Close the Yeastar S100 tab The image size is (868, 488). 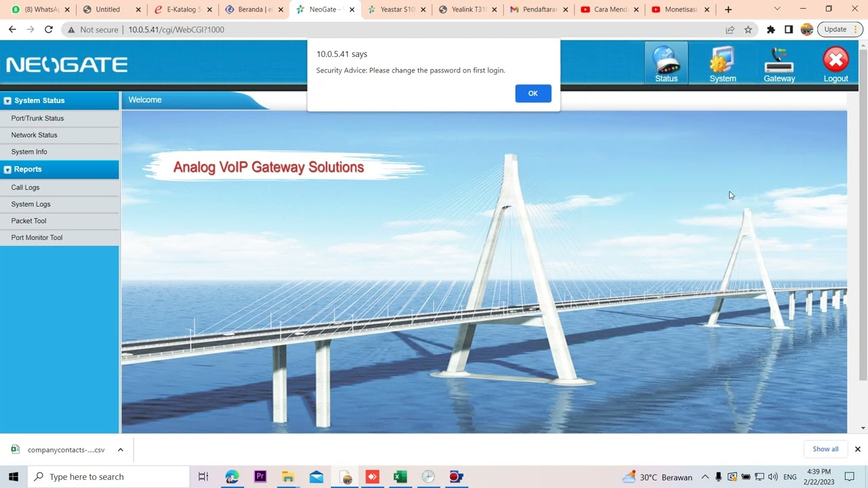(x=423, y=9)
